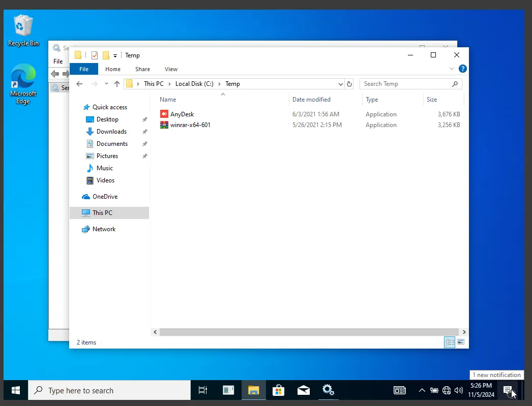532x406 pixels.
Task: Click Type here to search box
Action: point(109,390)
